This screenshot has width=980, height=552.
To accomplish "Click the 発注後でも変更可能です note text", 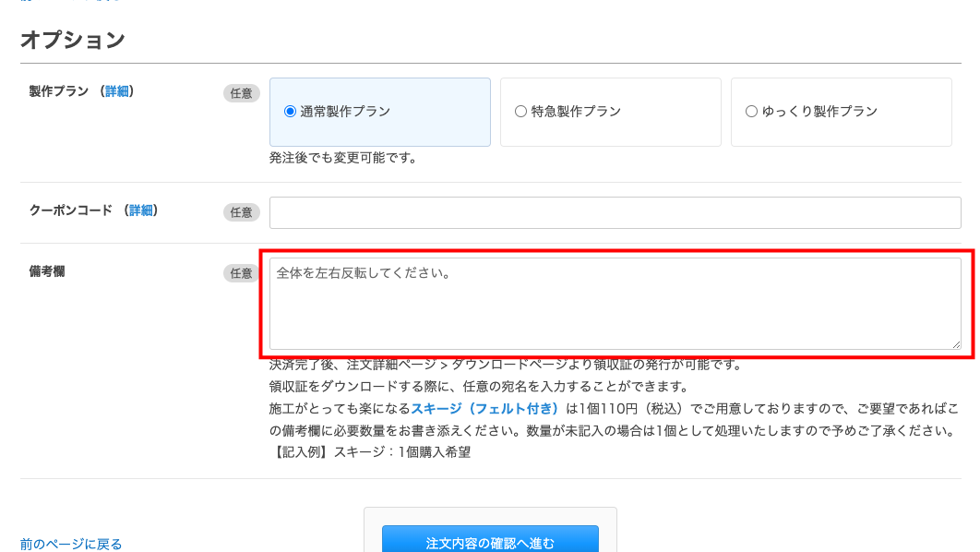I will [x=343, y=158].
